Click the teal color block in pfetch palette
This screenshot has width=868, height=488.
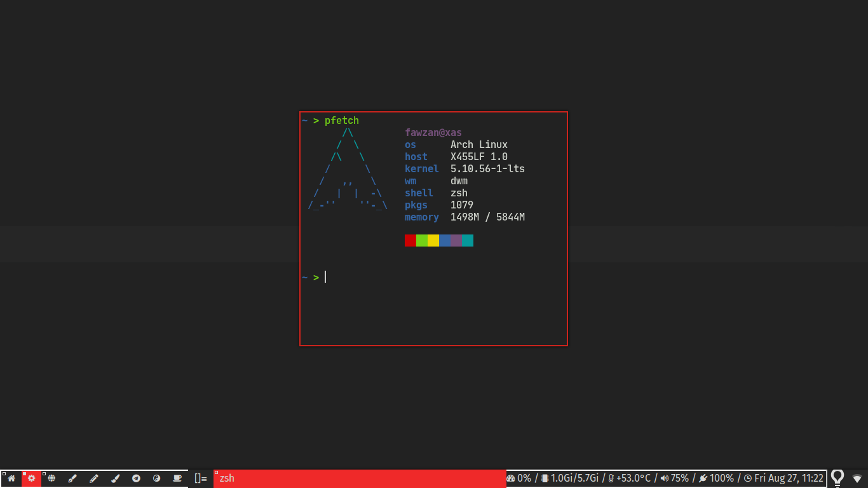point(468,240)
